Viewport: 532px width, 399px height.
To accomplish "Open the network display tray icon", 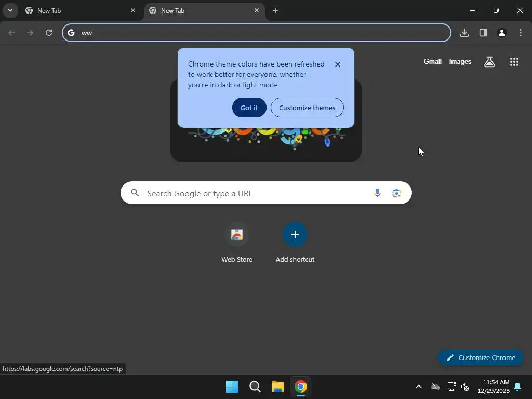I will tap(451, 387).
